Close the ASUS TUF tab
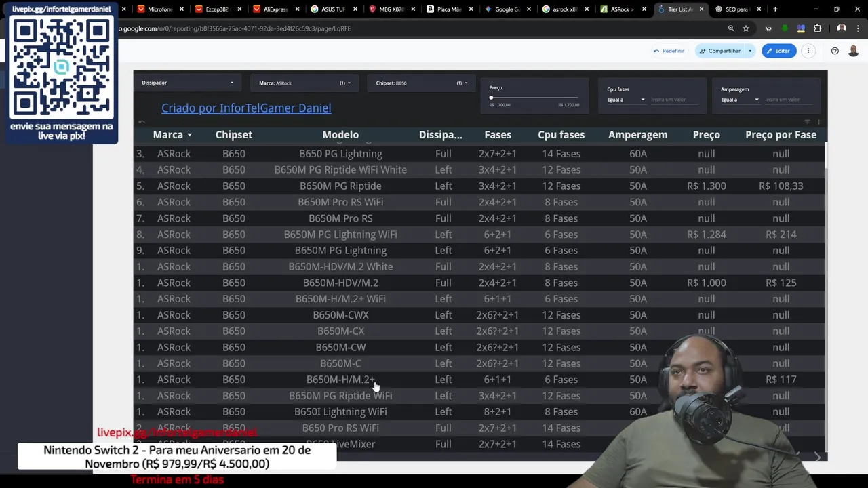 [x=355, y=9]
